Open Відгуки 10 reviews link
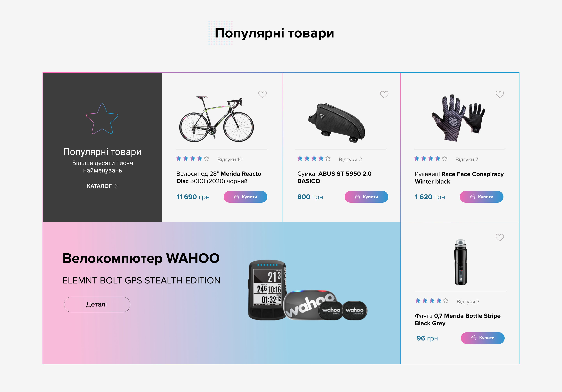The width and height of the screenshot is (562, 392). point(230,159)
